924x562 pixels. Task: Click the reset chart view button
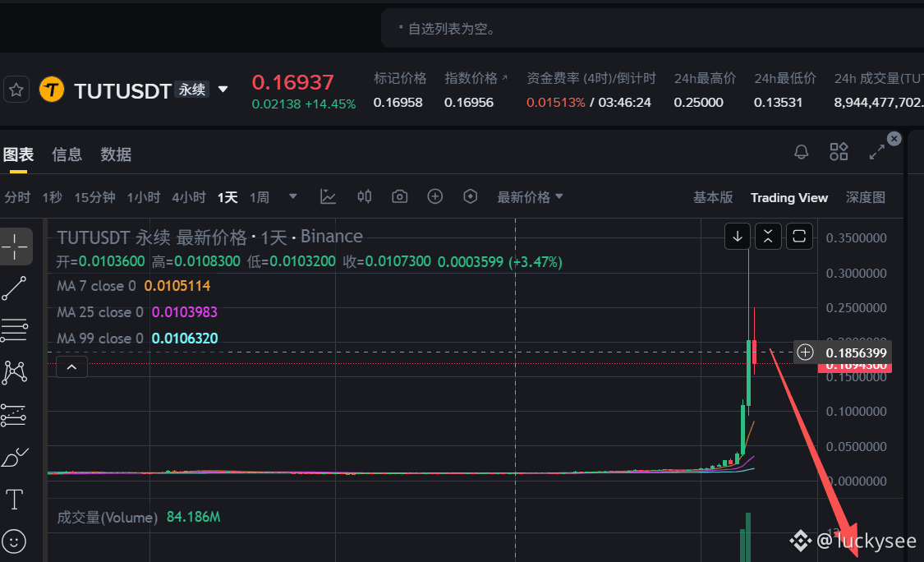pos(799,237)
